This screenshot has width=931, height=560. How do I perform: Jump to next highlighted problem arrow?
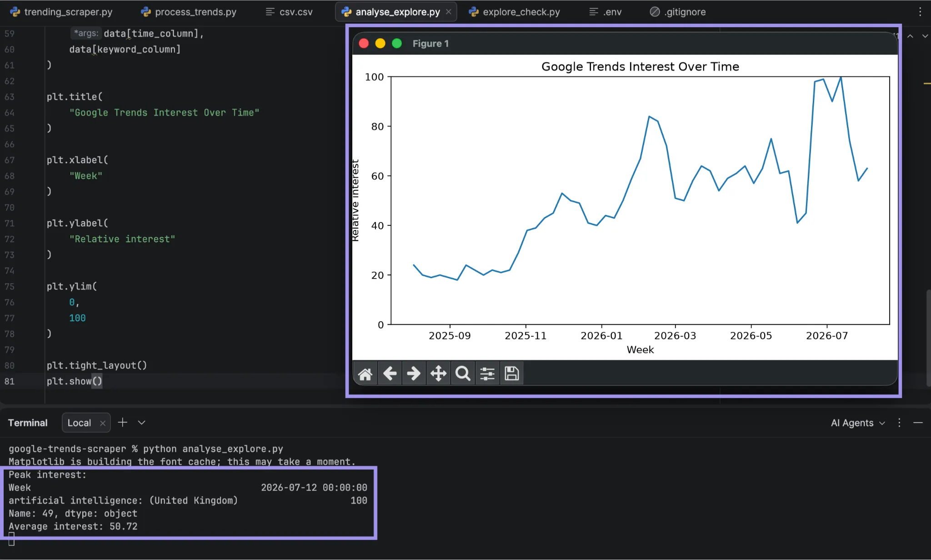(925, 36)
